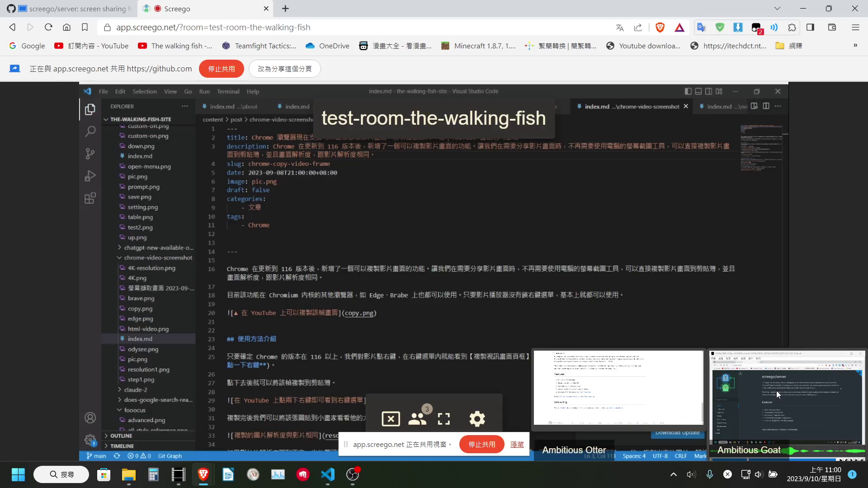Select the Explorer icon in activity bar
The image size is (868, 488).
tap(90, 109)
